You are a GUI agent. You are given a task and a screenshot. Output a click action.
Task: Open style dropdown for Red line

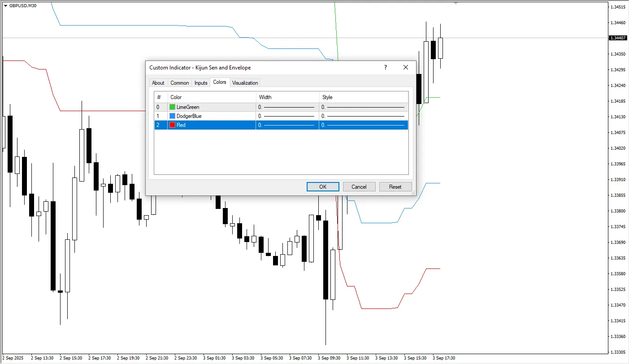point(364,125)
